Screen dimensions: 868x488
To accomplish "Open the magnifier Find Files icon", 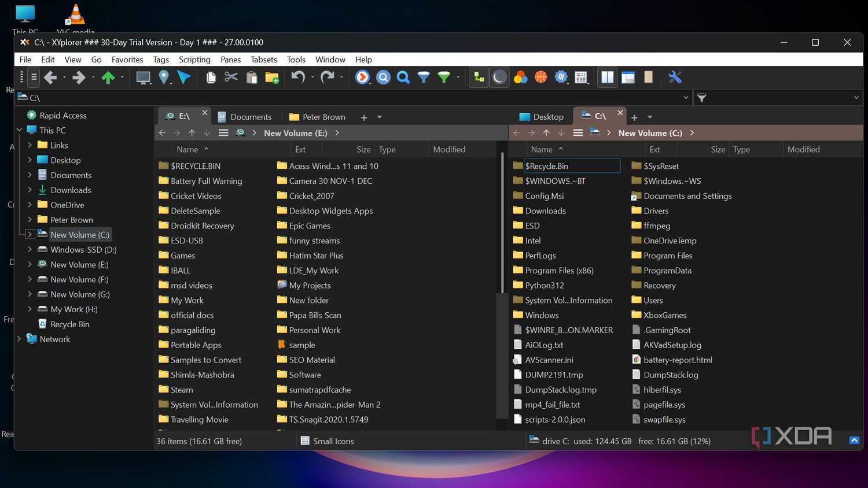I will click(403, 77).
